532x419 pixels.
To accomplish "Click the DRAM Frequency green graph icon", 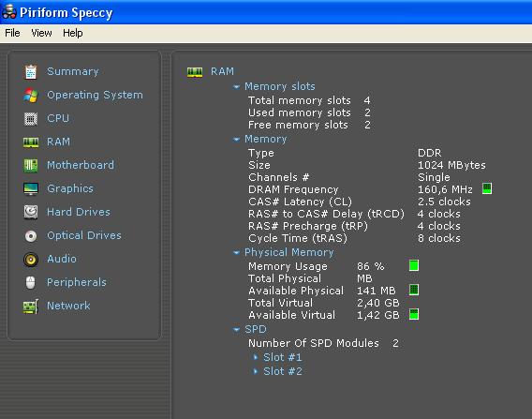I will pyautogui.click(x=487, y=188).
